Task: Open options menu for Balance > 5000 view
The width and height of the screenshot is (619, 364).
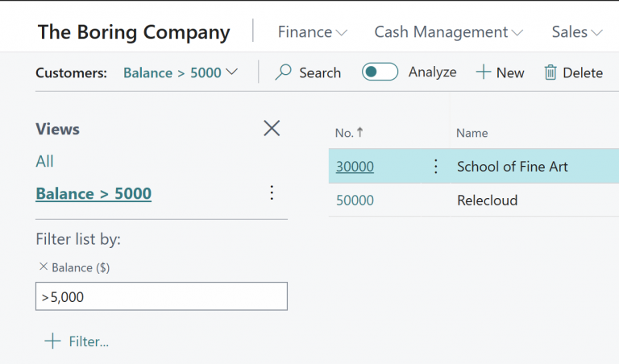Action: click(x=272, y=192)
